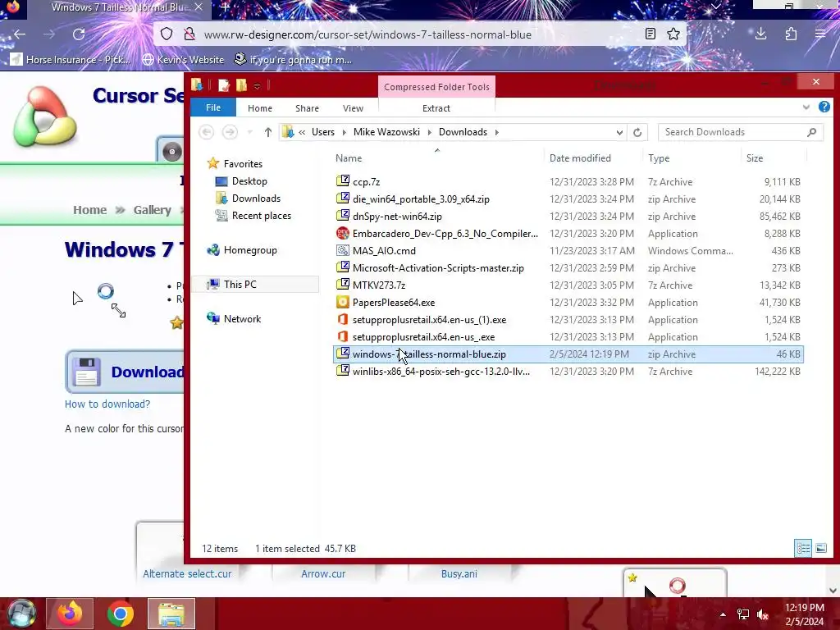Open Firefox reader view icon
This screenshot has height=630, width=840.
[x=650, y=34]
